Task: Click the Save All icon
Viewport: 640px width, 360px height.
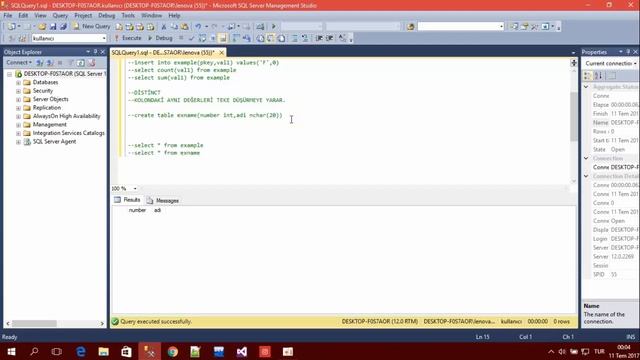Action: pyautogui.click(x=63, y=27)
